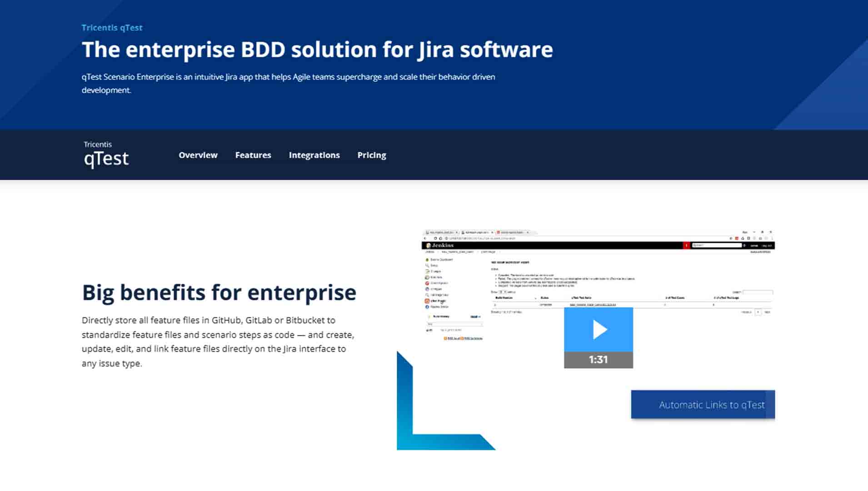The height and width of the screenshot is (491, 868).
Task: Click the 1:31 video duration label
Action: (598, 360)
